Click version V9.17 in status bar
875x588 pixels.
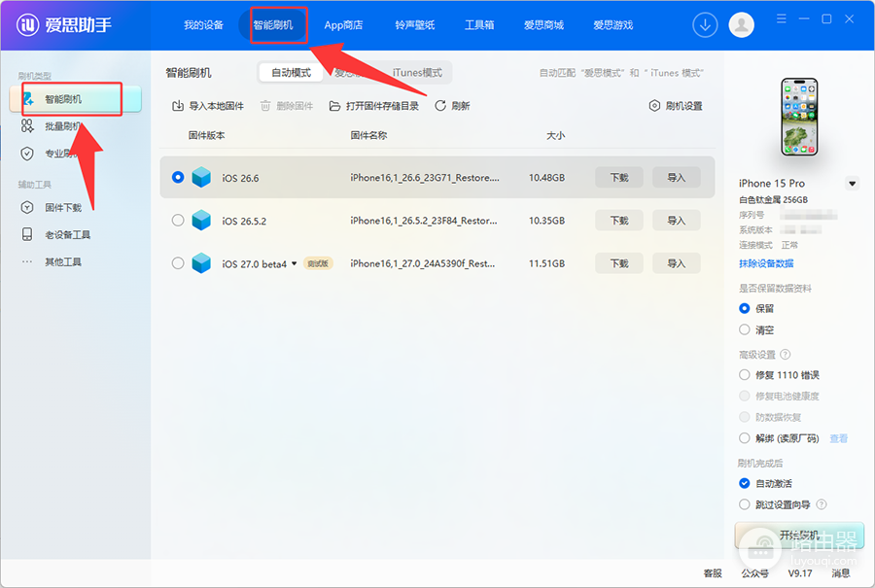[x=800, y=573]
